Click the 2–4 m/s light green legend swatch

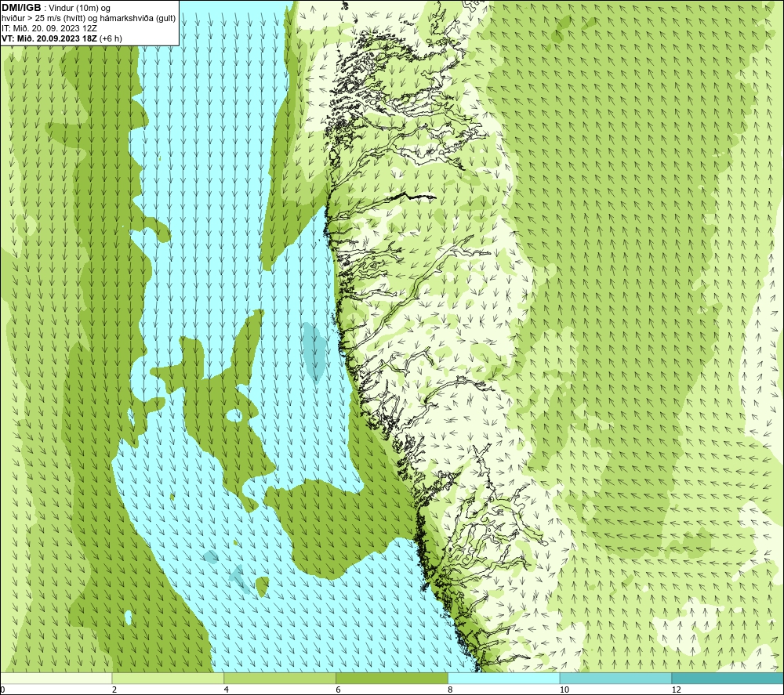tap(168, 678)
